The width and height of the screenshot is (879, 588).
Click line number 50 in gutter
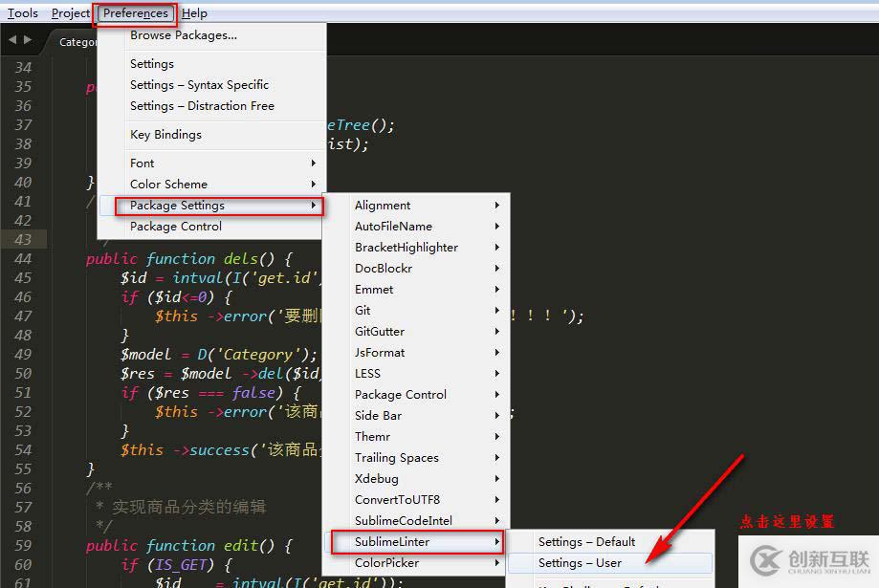point(23,373)
